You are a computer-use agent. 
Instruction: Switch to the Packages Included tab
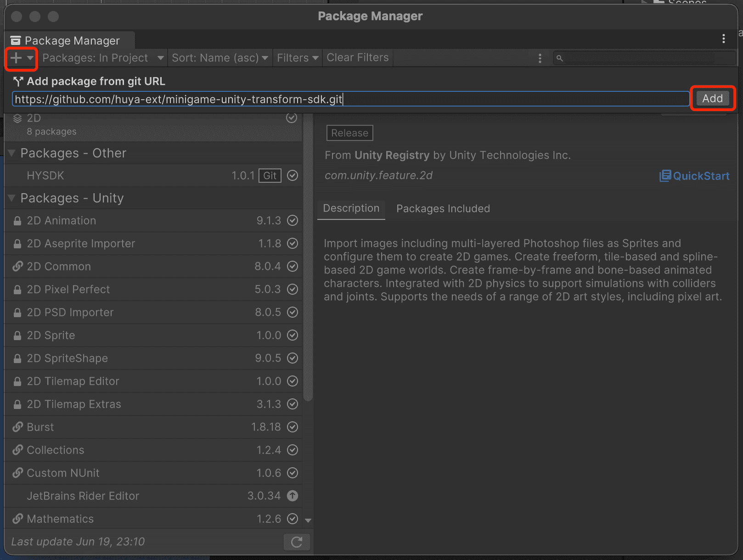(x=443, y=208)
